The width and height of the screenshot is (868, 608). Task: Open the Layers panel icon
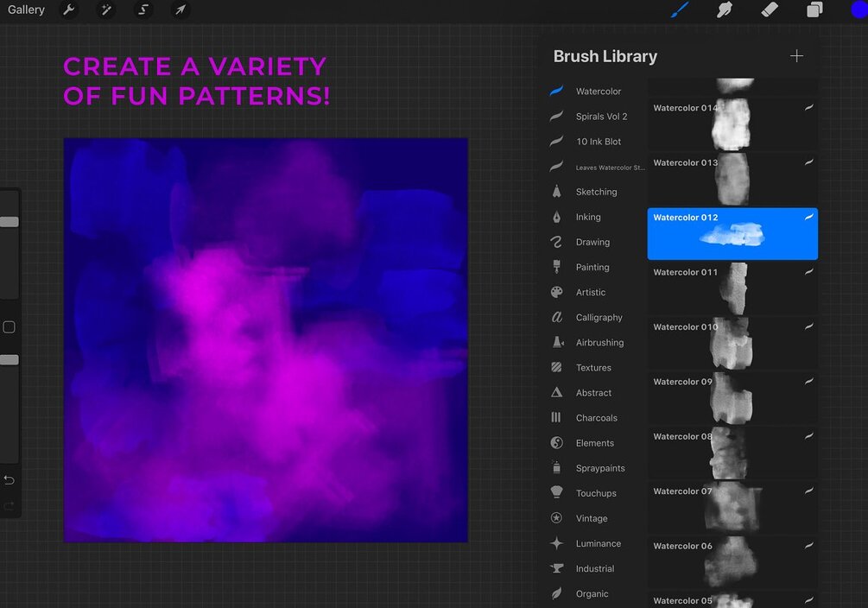pos(814,10)
